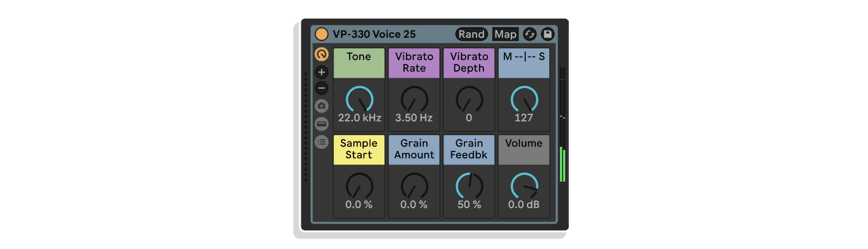Add a macro with plus icon

tap(321, 72)
